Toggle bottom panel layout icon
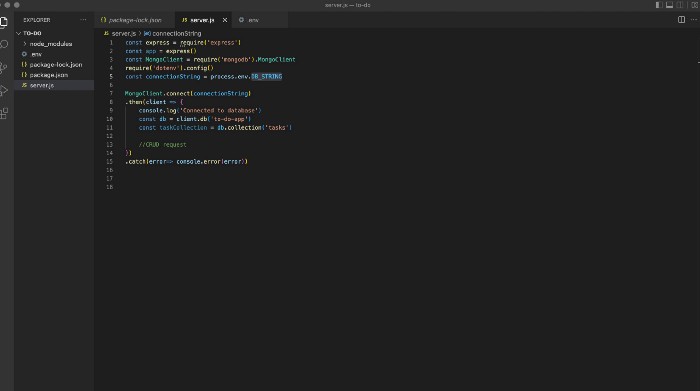Image resolution: width=700 pixels, height=391 pixels. coord(669,5)
